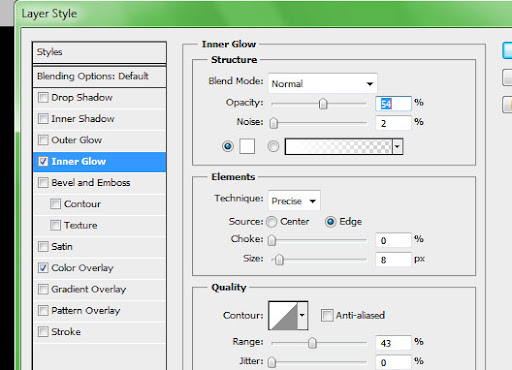The width and height of the screenshot is (512, 370).
Task: Tick the Satin checkbox
Action: [x=43, y=247]
